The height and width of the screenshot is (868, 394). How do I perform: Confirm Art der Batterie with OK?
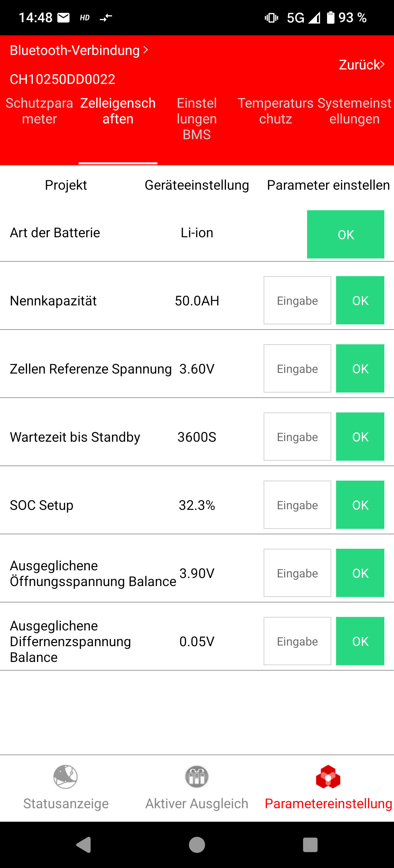345,235
